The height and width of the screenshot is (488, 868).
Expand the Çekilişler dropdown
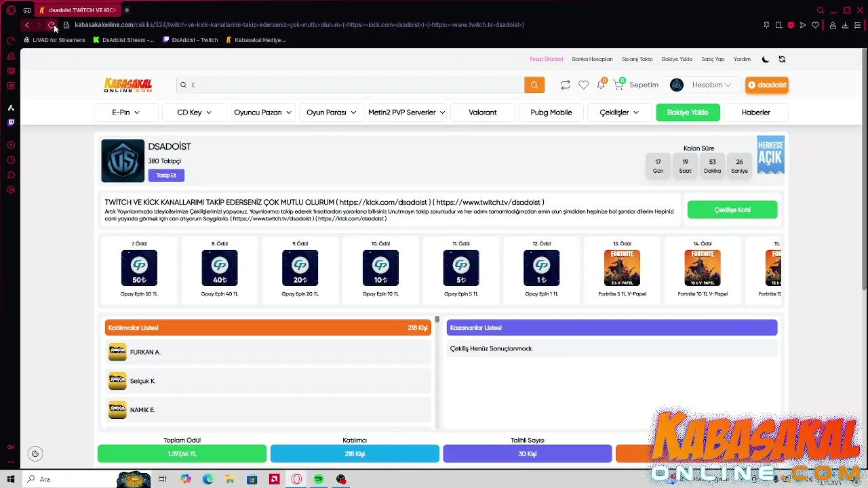(619, 113)
